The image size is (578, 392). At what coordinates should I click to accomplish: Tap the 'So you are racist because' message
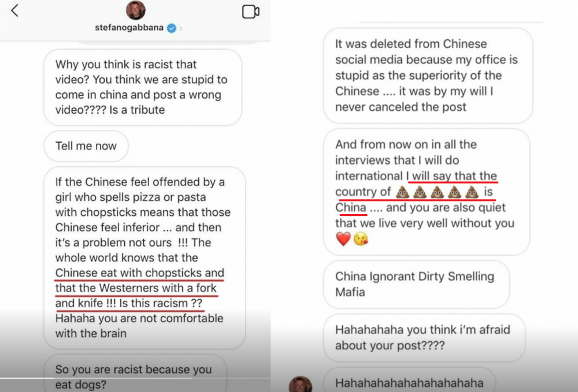(135, 374)
